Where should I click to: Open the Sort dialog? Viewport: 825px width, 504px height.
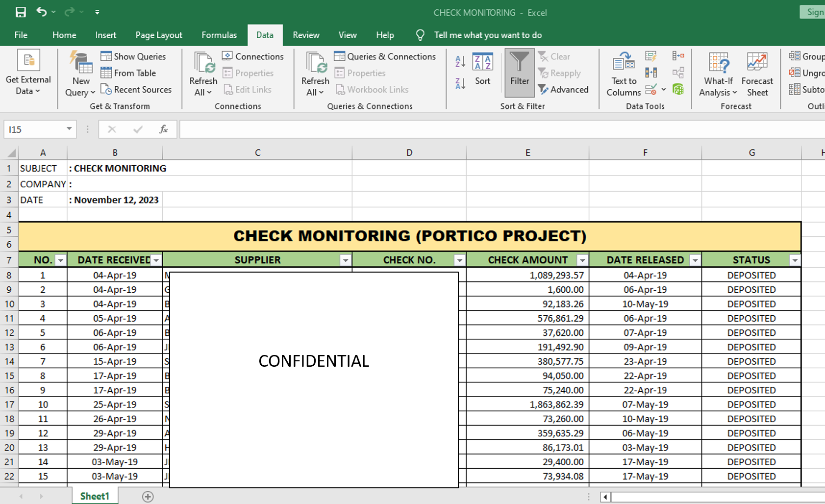tap(482, 69)
